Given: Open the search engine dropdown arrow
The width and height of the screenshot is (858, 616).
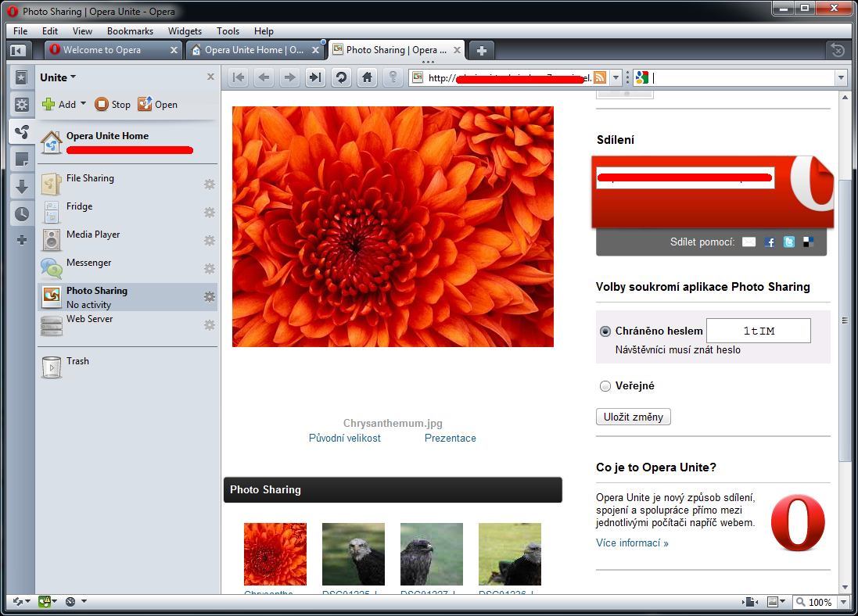Looking at the screenshot, I should pos(842,77).
